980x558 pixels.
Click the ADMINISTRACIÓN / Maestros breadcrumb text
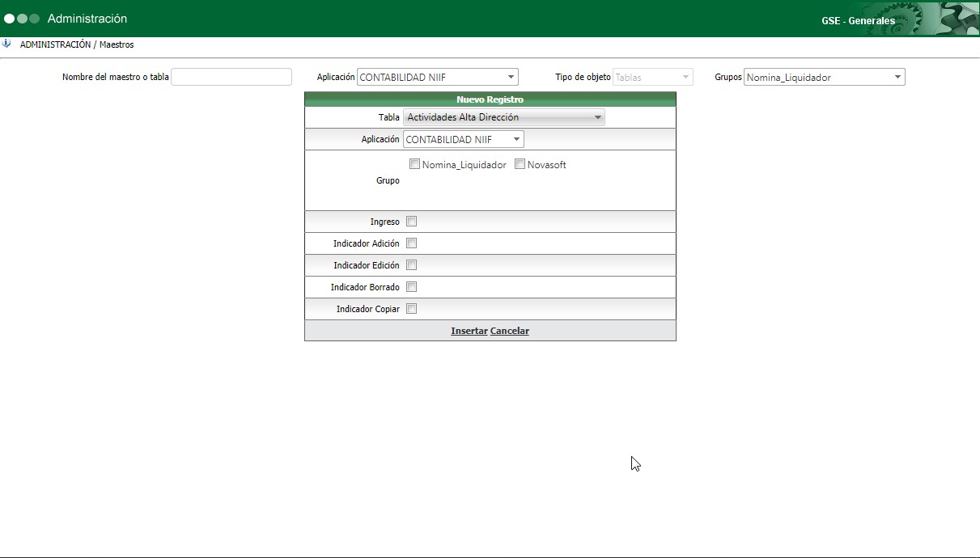(77, 44)
